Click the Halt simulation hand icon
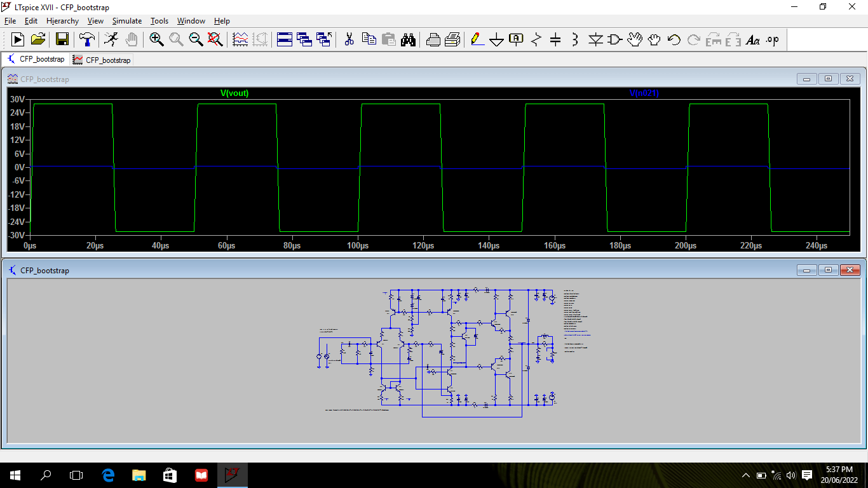Screen dimensions: 868x488 pos(131,39)
